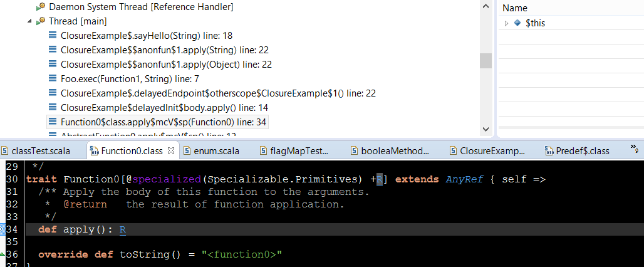Click the apply method name on line 34

point(79,229)
